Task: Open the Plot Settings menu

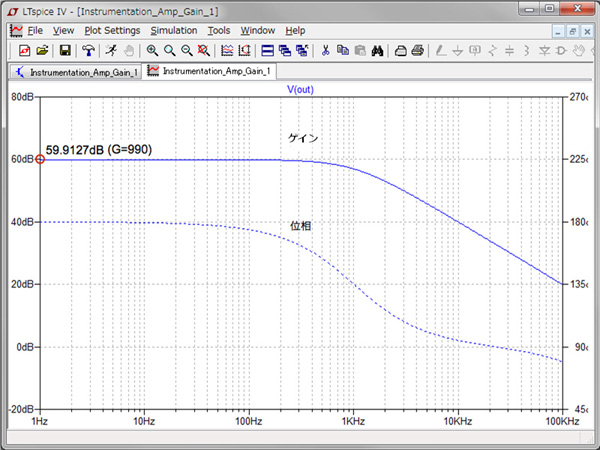Action: point(112,31)
